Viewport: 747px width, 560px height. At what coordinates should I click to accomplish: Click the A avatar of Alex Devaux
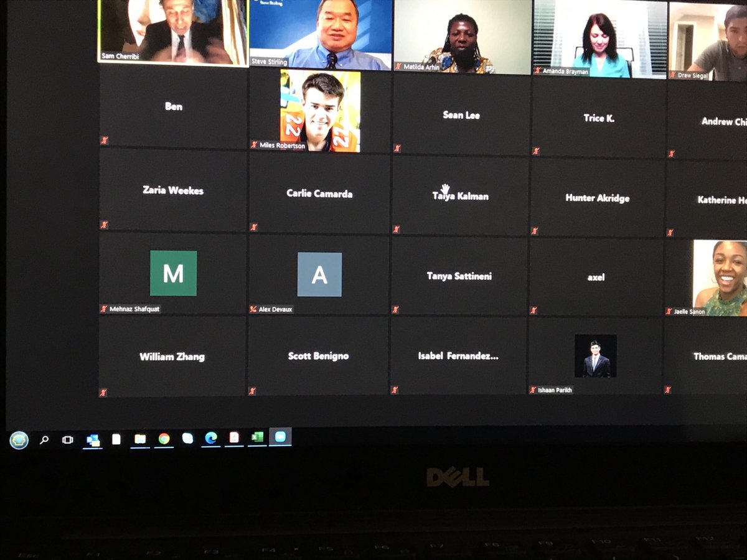319,274
